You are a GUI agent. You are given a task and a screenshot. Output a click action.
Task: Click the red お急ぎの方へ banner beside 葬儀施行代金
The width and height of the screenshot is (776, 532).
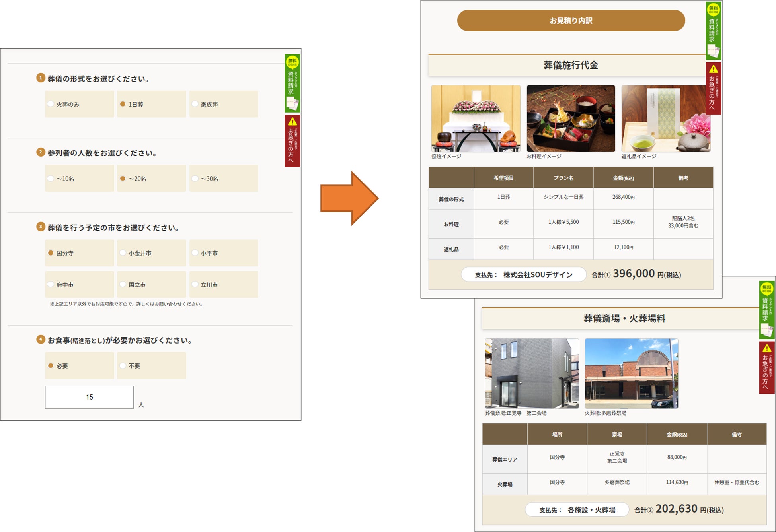point(713,88)
